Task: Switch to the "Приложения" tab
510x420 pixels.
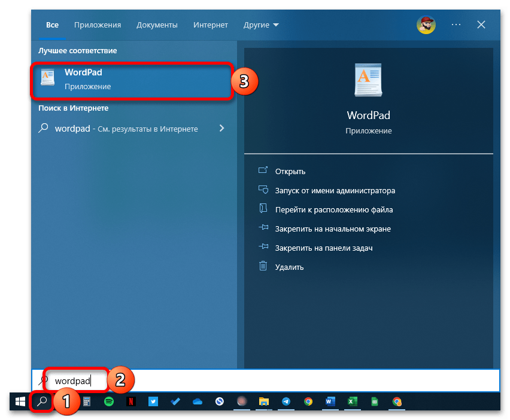Action: point(98,25)
